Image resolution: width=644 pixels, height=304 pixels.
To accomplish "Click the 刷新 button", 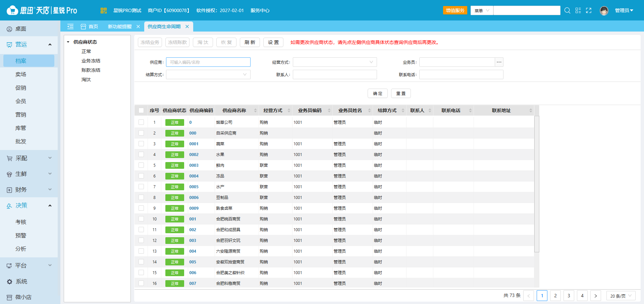I will [x=250, y=42].
